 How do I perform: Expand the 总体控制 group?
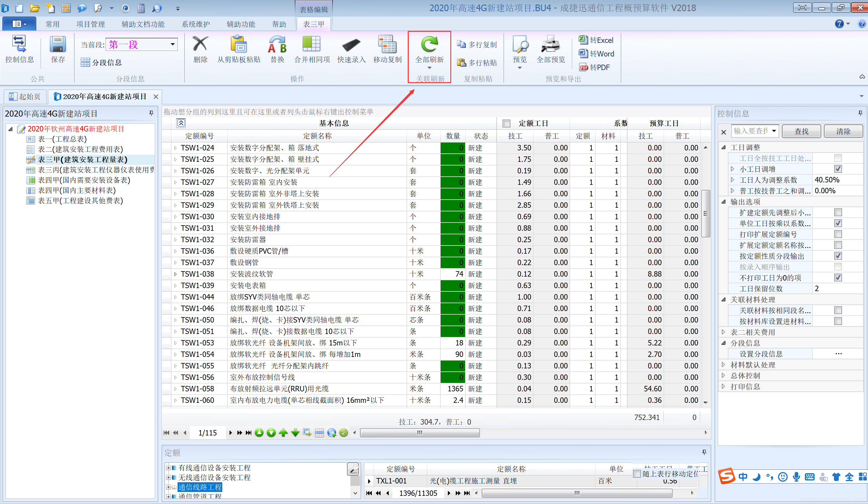[x=724, y=375]
